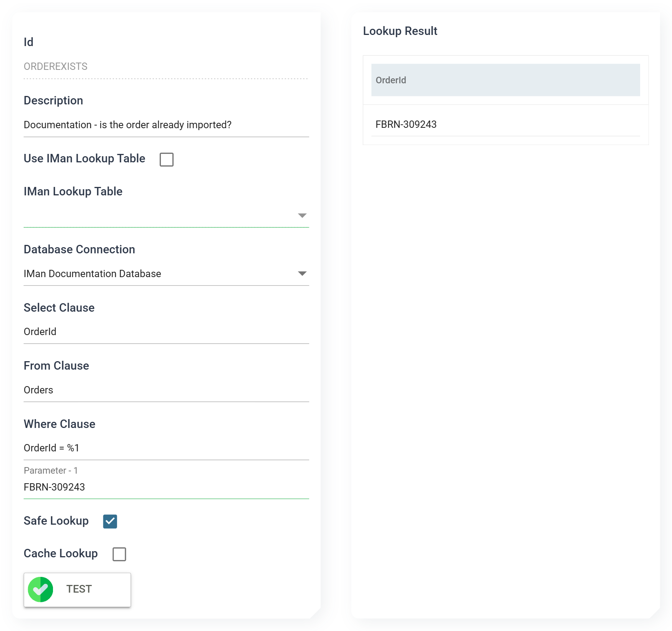Click the Safe Lookup label
The height and width of the screenshot is (631, 672).
pyautogui.click(x=56, y=521)
